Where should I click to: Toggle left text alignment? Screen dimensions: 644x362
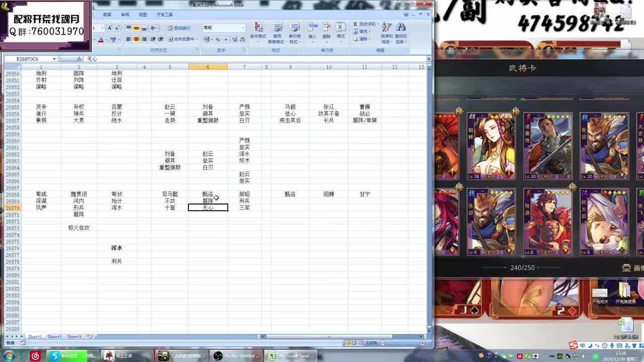pos(129,39)
